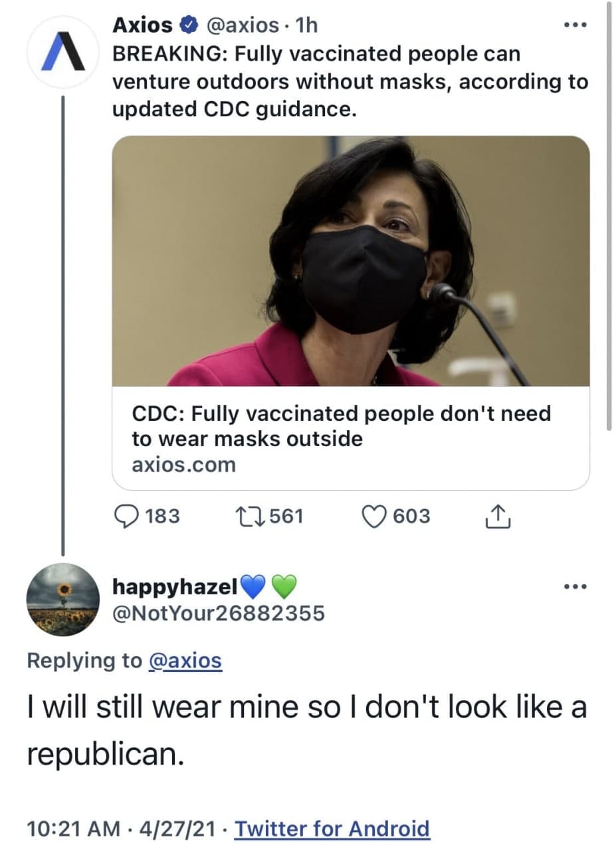The height and width of the screenshot is (851, 616).
Task: Click the Axios display name
Action: click(x=143, y=25)
